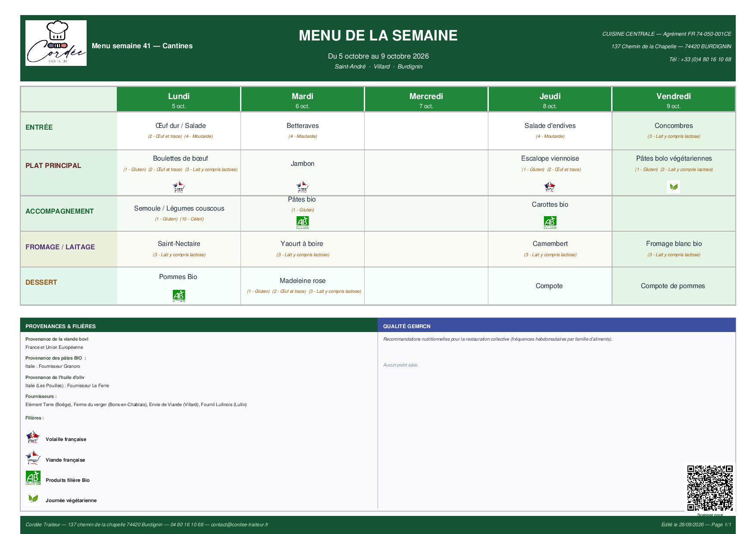Click the AB bio logo under Pâtes bio
The height and width of the screenshot is (534, 756).
click(x=303, y=222)
